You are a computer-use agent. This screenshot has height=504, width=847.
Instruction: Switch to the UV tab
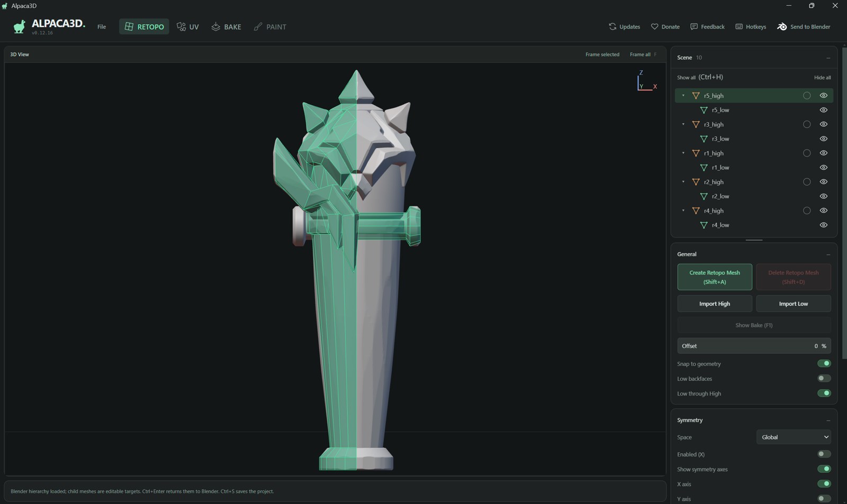(188, 26)
